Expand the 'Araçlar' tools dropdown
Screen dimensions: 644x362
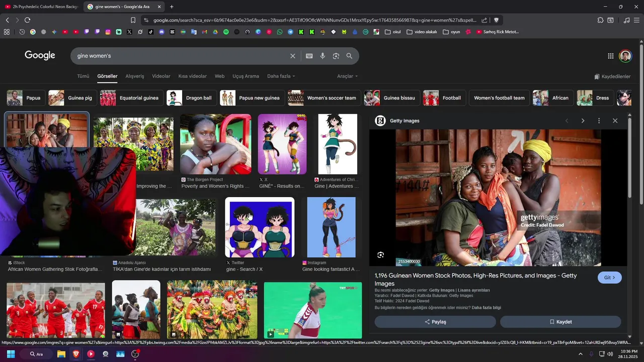pyautogui.click(x=347, y=76)
